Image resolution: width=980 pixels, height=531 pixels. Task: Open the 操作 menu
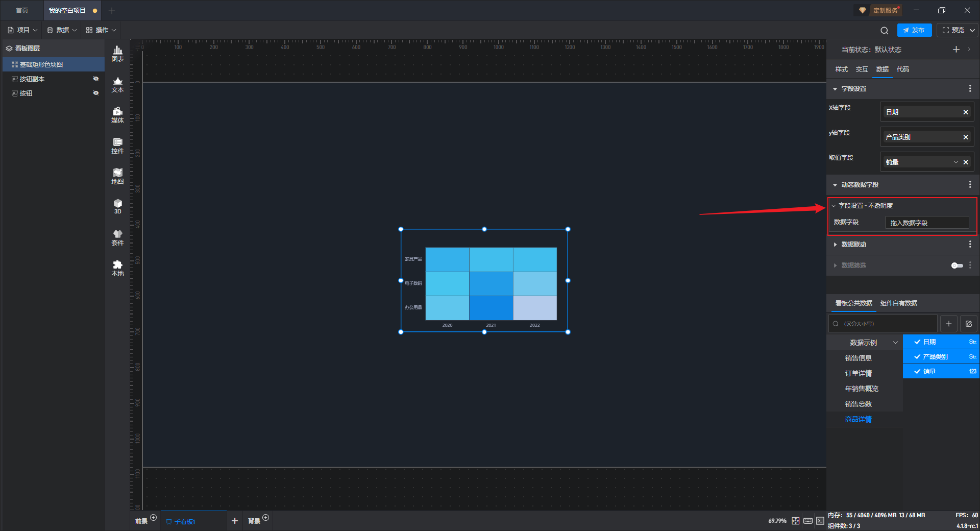click(x=101, y=30)
